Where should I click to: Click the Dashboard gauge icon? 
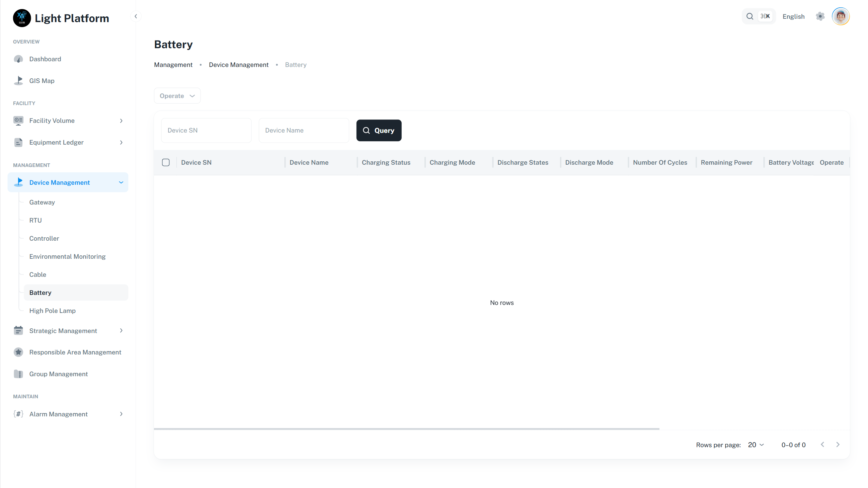pyautogui.click(x=18, y=59)
